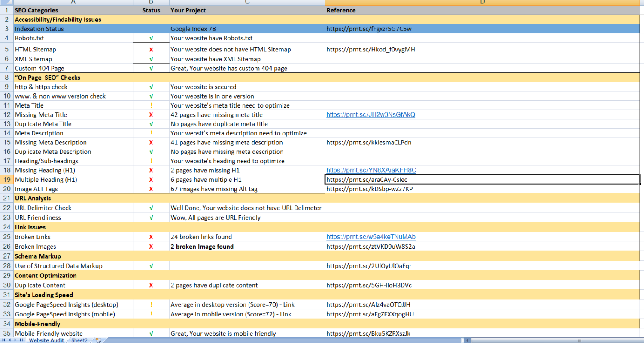Select 'Great, Your website has custom 404 page'
The width and height of the screenshot is (644, 343).
pyautogui.click(x=247, y=68)
